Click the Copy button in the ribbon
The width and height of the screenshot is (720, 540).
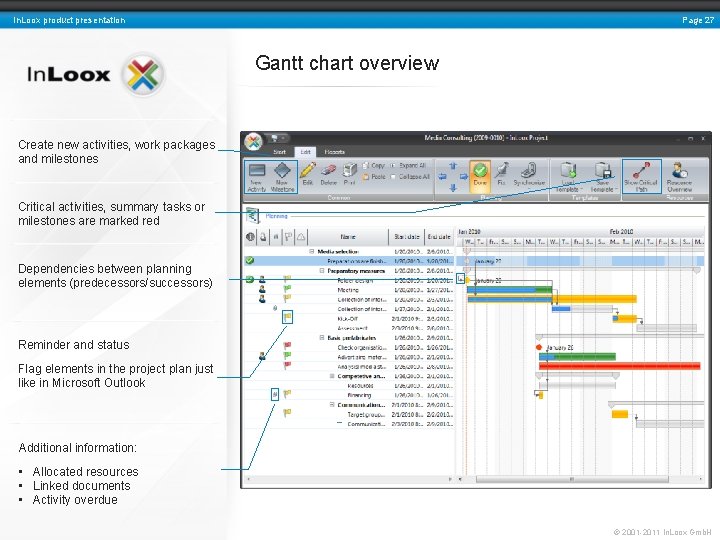374,165
